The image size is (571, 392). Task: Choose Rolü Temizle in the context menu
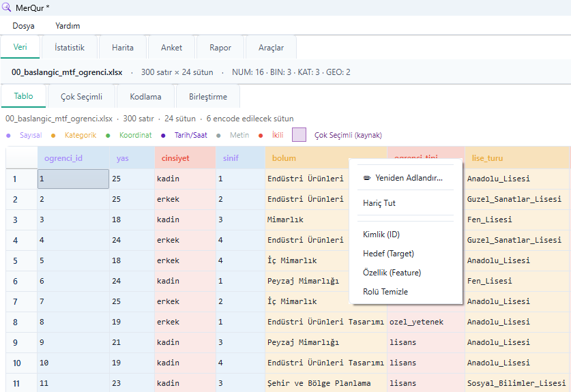click(x=406, y=292)
